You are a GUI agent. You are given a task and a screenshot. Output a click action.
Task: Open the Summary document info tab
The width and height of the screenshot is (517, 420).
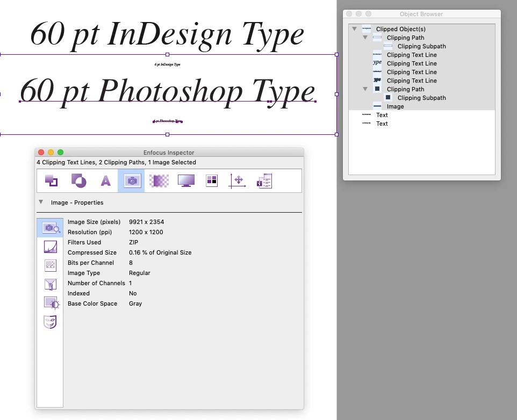click(264, 181)
